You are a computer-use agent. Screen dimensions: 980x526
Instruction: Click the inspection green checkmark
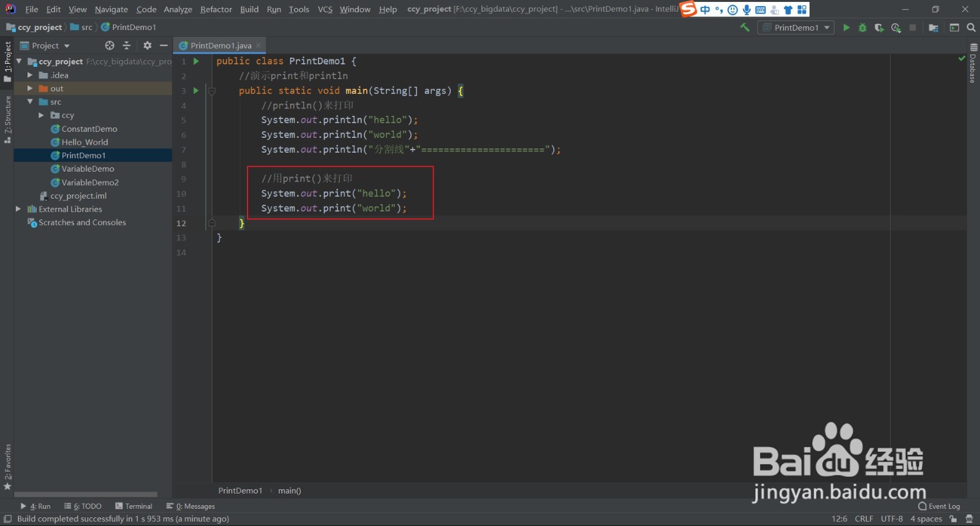962,58
